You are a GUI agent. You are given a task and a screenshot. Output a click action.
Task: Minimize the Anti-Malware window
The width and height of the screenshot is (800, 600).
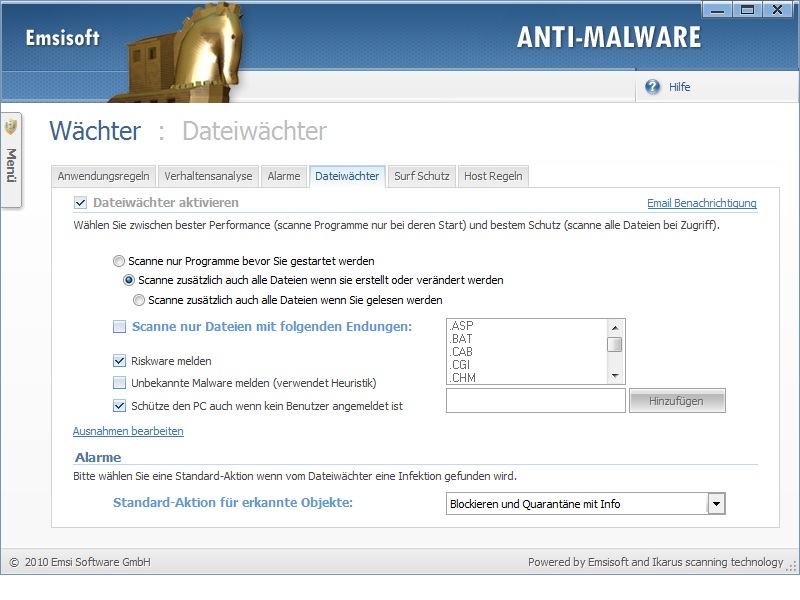(717, 9)
